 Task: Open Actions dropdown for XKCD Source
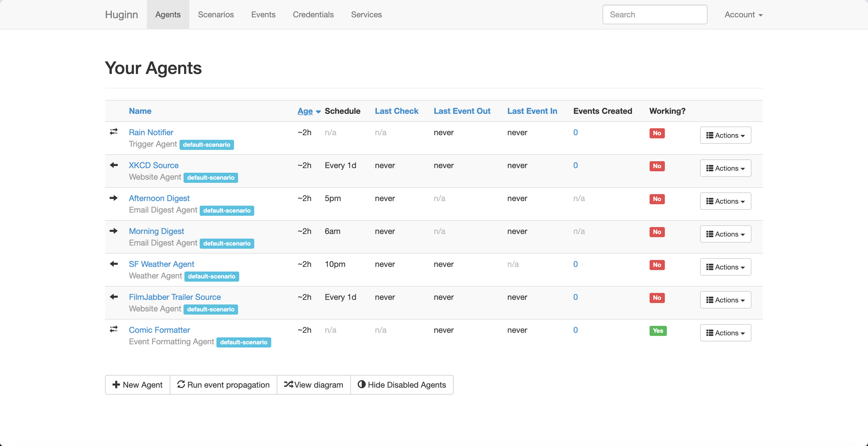pyautogui.click(x=725, y=168)
